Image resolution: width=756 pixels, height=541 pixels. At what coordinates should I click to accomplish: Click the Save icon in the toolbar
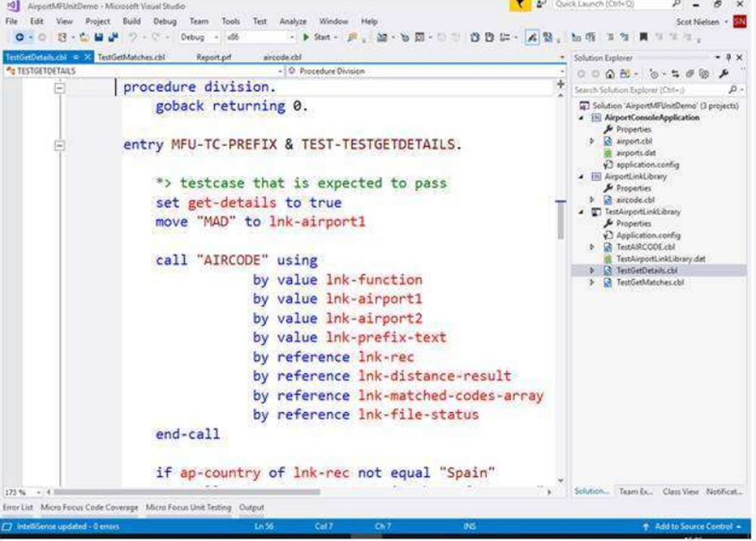tap(99, 37)
